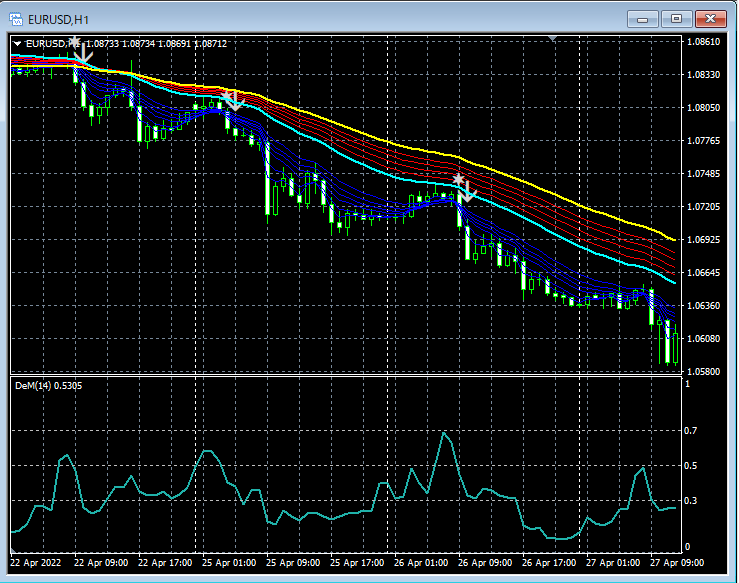Screen dimensions: 739x583
Task: Select the down arrow signal near 22 Apr 09:00
Action: 84,53
